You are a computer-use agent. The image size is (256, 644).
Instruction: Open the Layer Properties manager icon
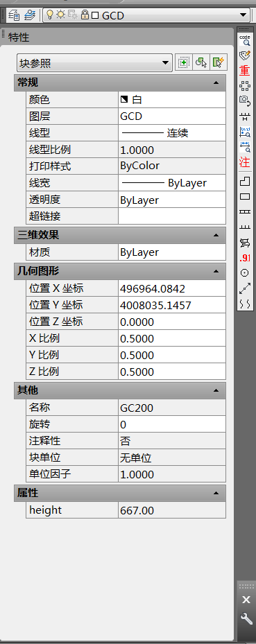pos(14,16)
